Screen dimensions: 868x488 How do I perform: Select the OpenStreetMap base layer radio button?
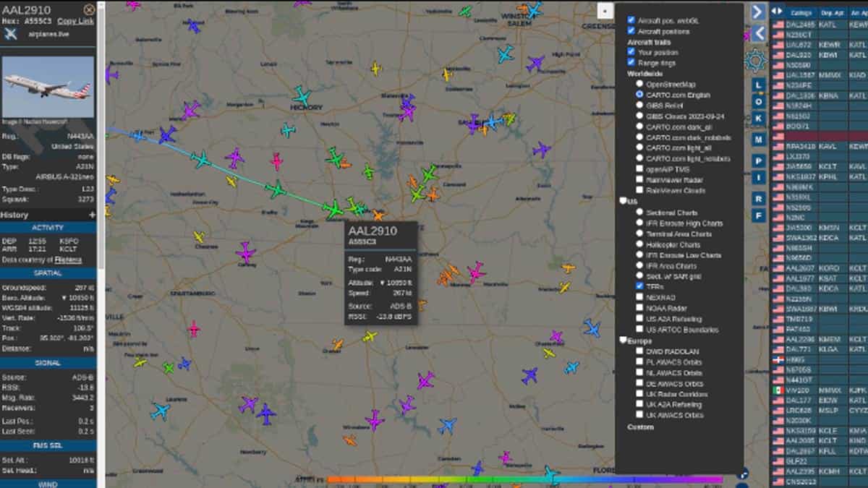point(639,84)
